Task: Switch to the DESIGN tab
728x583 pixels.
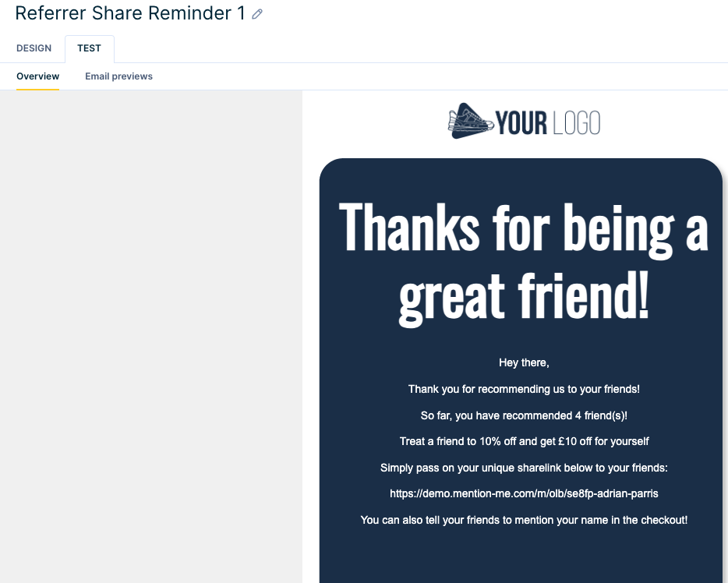Action: [x=34, y=48]
